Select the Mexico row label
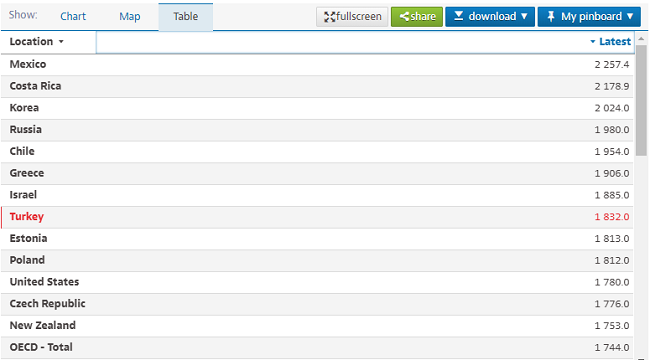Viewport: 650px width, 360px height. 28,64
